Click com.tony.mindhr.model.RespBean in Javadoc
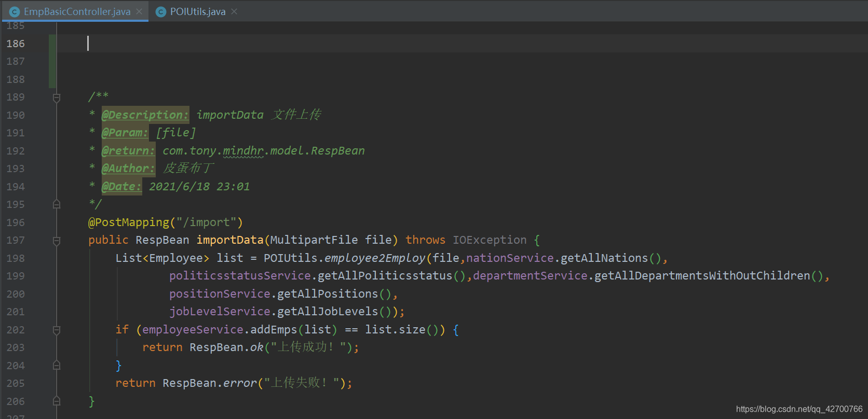 click(x=264, y=151)
